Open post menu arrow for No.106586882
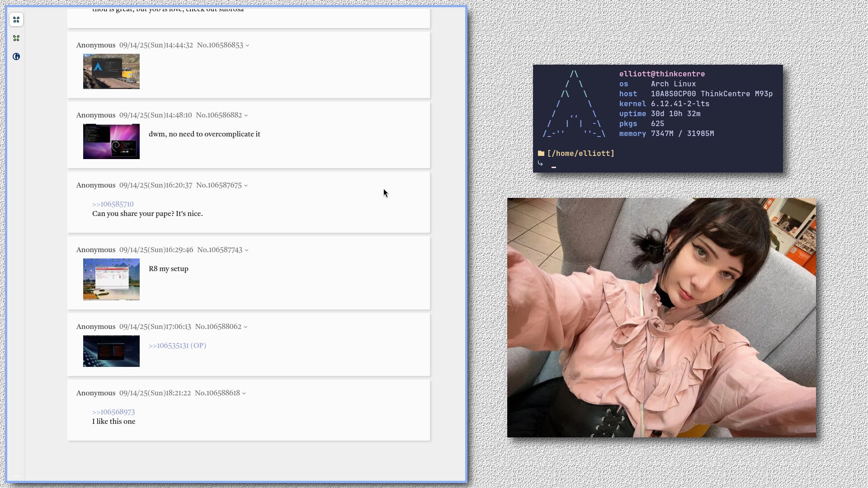The image size is (868, 488). coord(246,116)
